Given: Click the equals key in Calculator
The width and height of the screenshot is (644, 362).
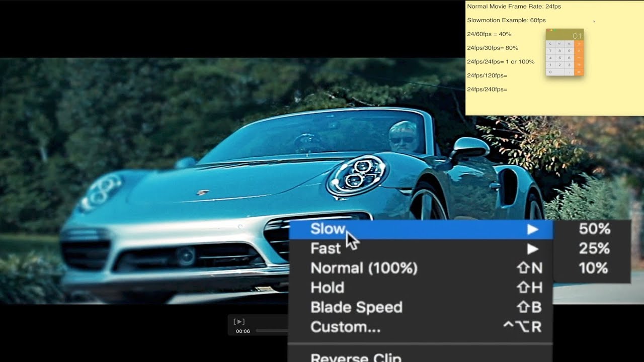Looking at the screenshot, I should (579, 72).
